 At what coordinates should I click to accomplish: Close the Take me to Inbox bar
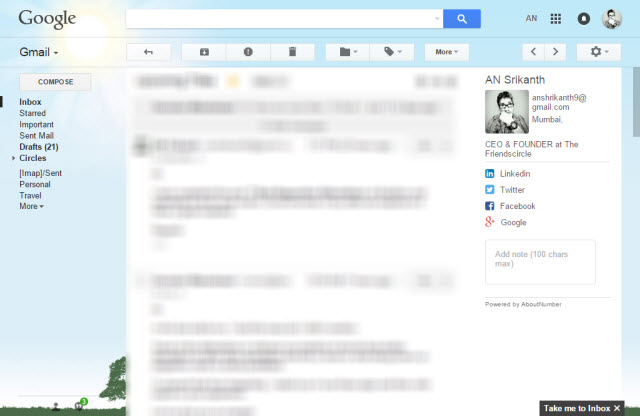point(617,408)
